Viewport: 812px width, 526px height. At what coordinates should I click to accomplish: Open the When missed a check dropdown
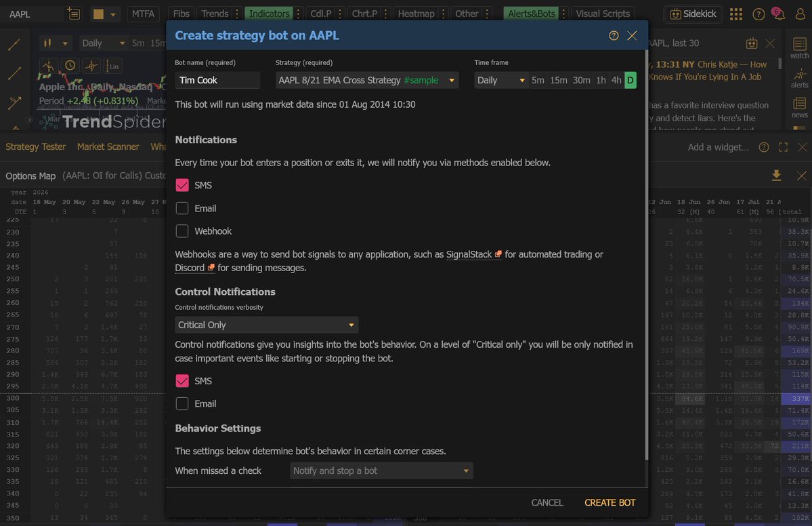tap(382, 471)
